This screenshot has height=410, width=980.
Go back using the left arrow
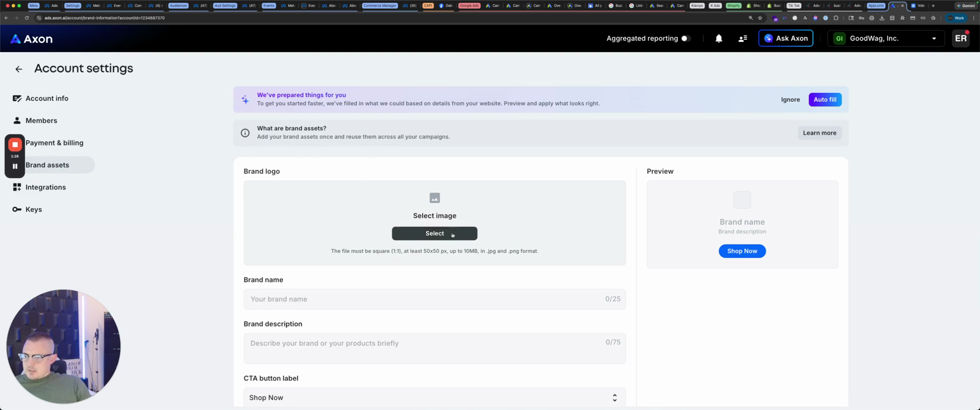click(19, 69)
